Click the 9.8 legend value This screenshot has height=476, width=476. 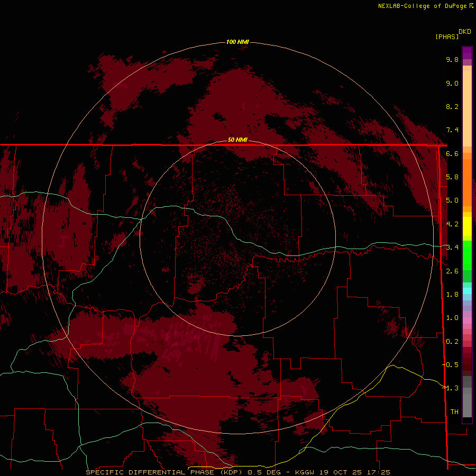pyautogui.click(x=452, y=59)
